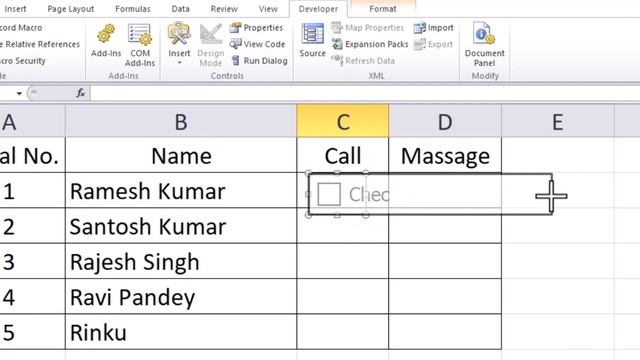Switch to Page Layout tab
Screen dimensions: 640x360
coord(71,9)
